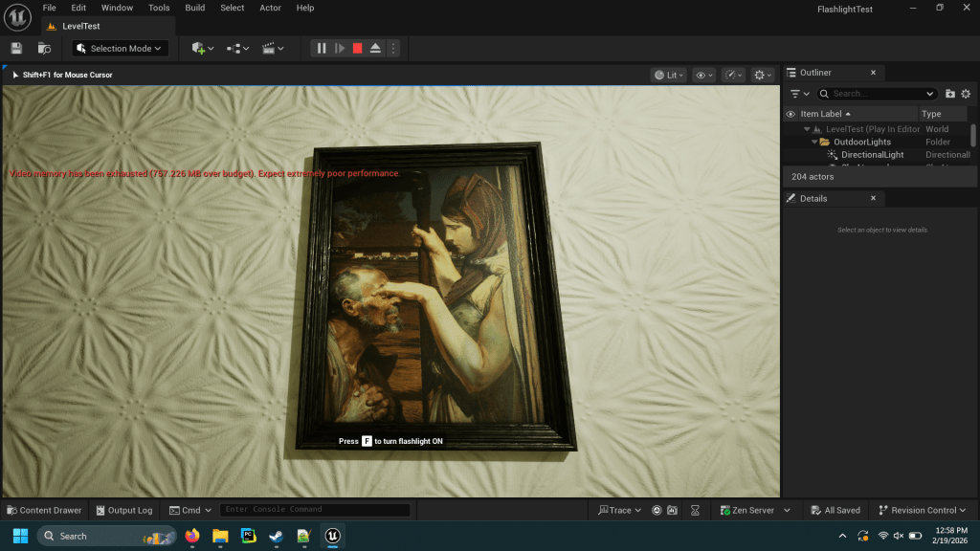Open the viewport Show flags eye dropdown
980x551 pixels.
(x=704, y=75)
